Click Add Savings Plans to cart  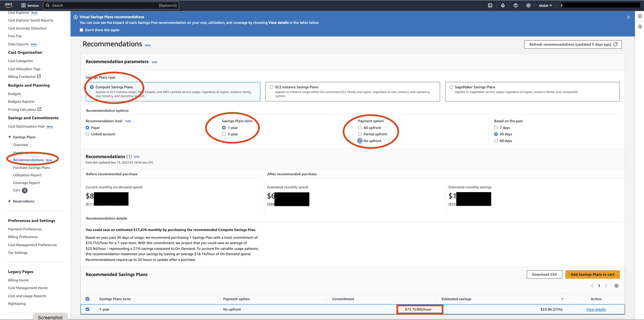(592, 274)
